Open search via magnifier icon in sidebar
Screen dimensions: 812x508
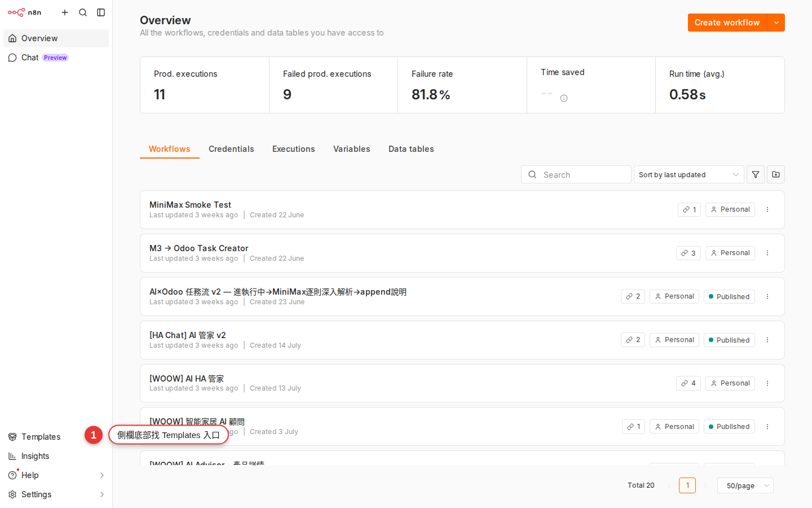83,12
